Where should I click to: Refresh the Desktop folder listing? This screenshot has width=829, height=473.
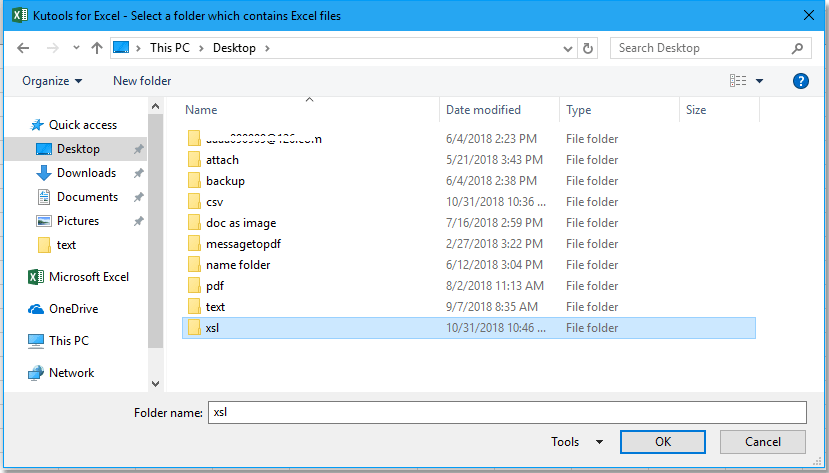coord(588,48)
